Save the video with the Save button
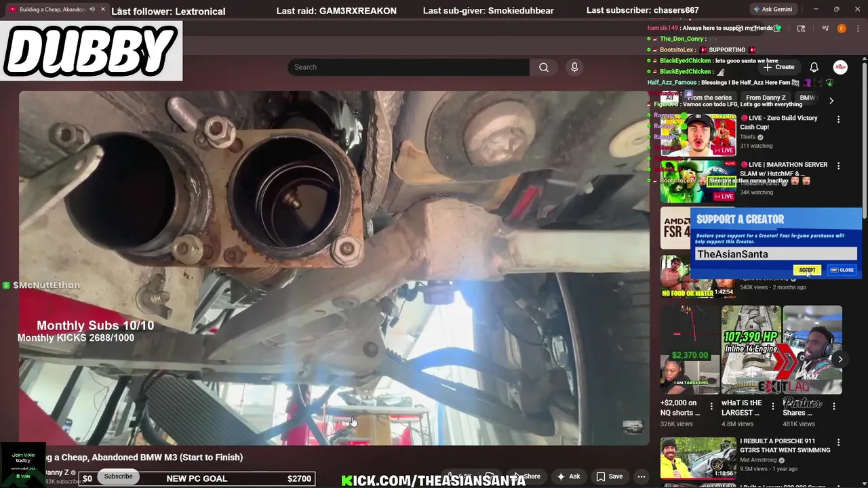 click(x=610, y=476)
